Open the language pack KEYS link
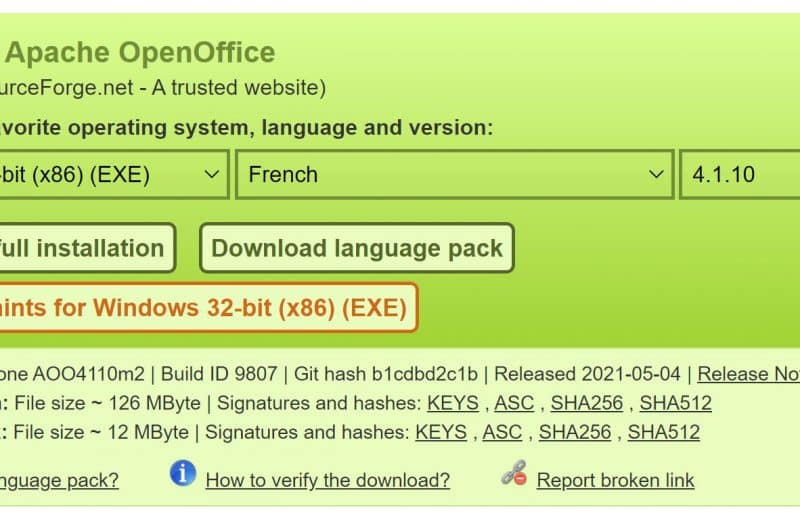This screenshot has height=520, width=800. pos(441,432)
